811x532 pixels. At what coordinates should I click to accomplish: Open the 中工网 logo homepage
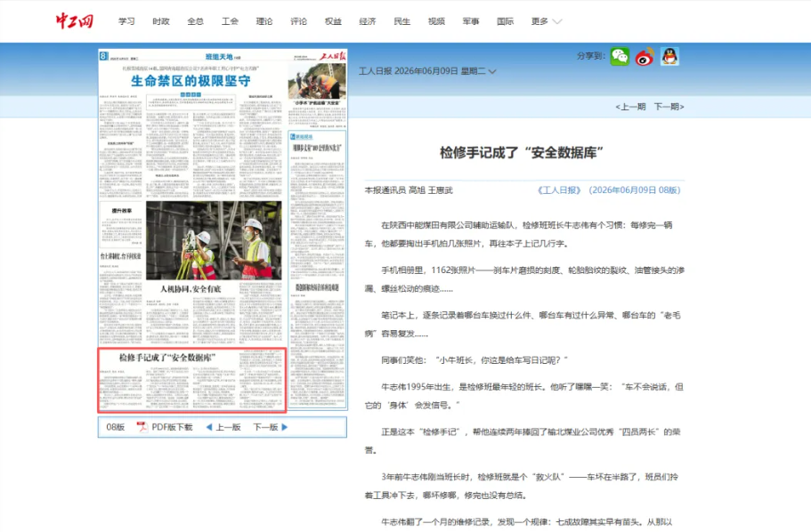[x=75, y=21]
